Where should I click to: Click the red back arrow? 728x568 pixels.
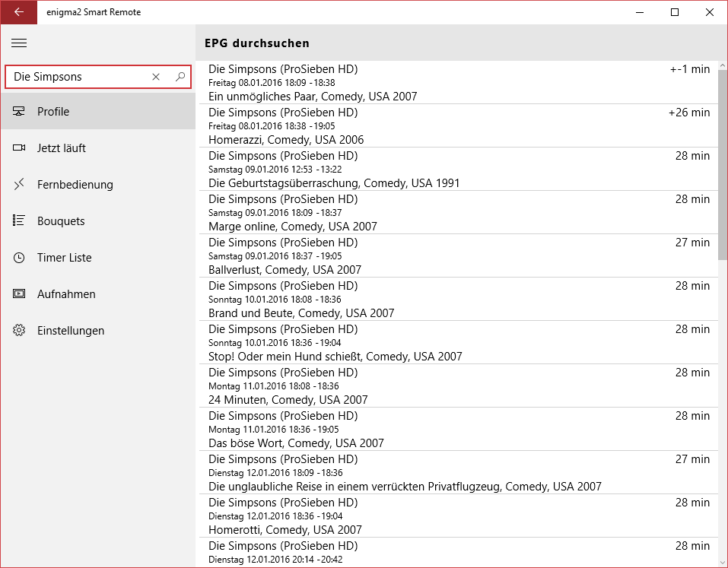pyautogui.click(x=18, y=12)
